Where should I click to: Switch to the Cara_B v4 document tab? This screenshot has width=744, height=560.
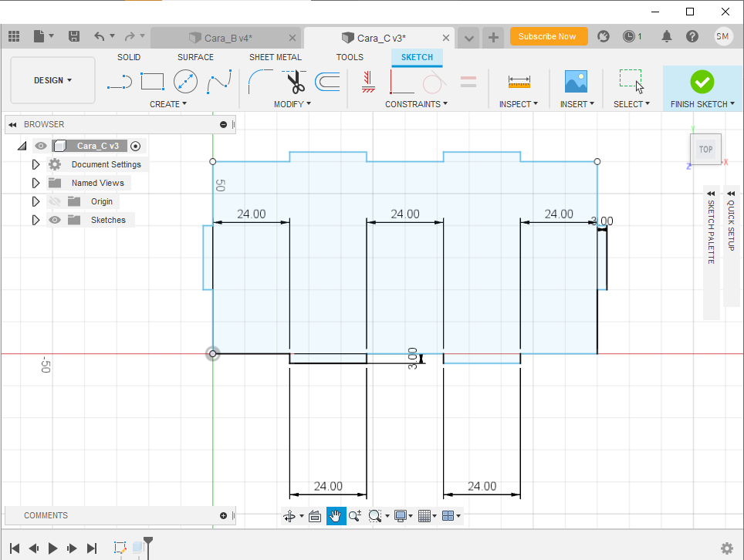226,38
